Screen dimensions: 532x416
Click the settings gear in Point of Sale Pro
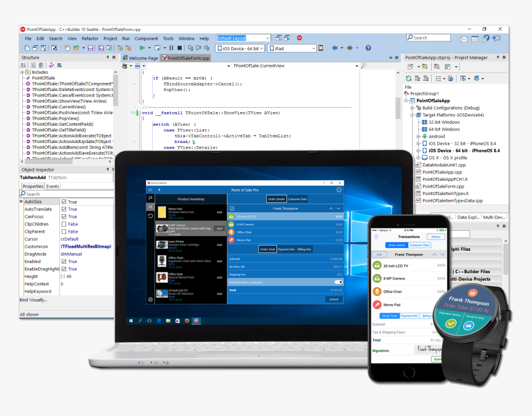click(x=150, y=300)
